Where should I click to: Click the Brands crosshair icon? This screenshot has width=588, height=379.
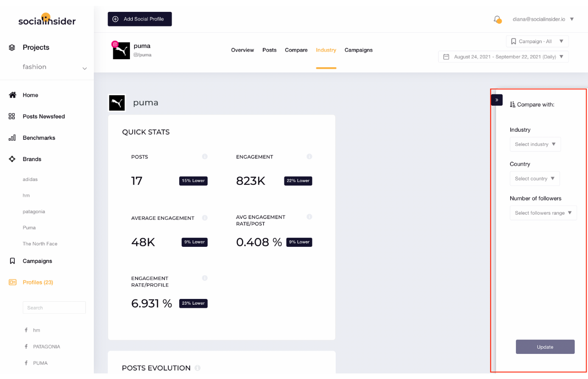[12, 159]
